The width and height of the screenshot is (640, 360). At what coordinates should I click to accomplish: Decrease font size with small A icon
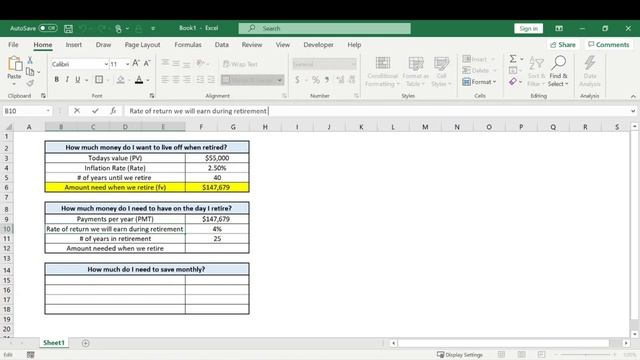147,63
